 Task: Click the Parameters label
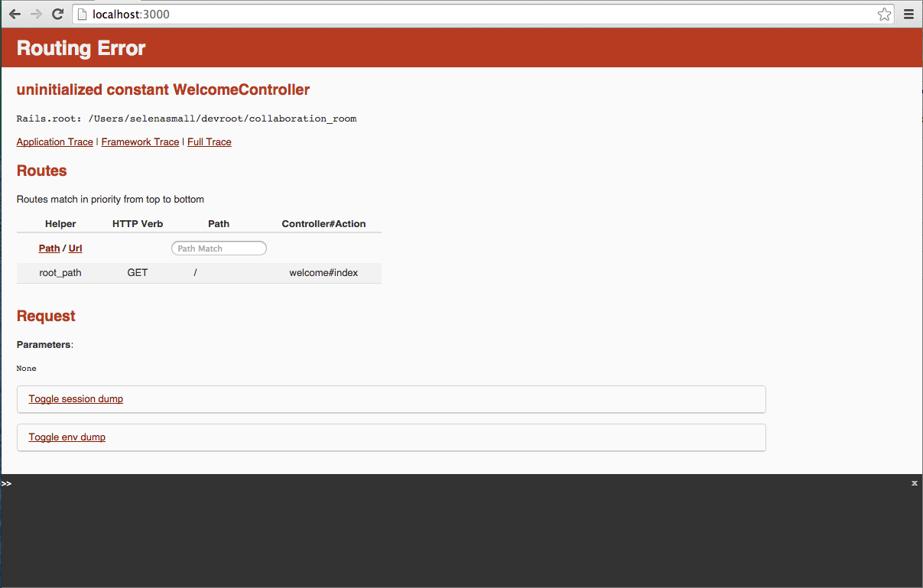click(44, 345)
